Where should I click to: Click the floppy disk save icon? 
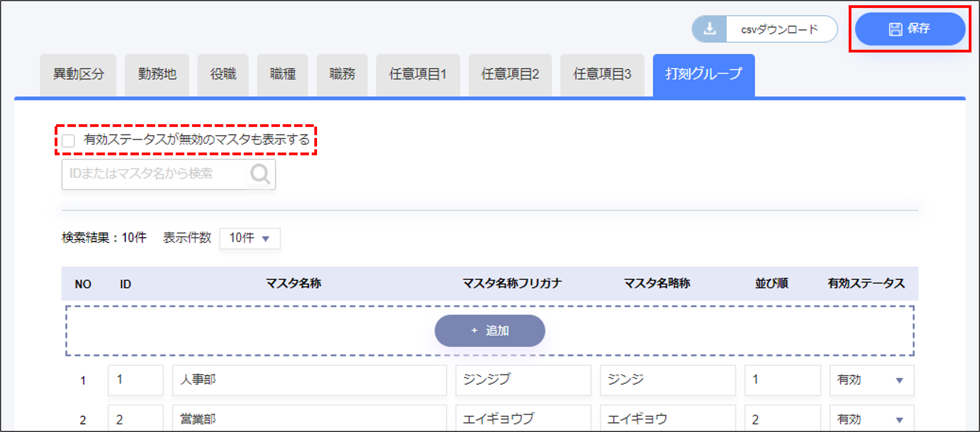tap(895, 29)
